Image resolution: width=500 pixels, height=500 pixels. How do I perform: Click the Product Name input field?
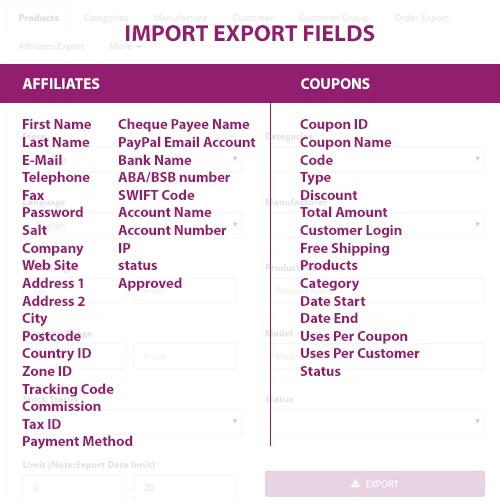[375, 291]
